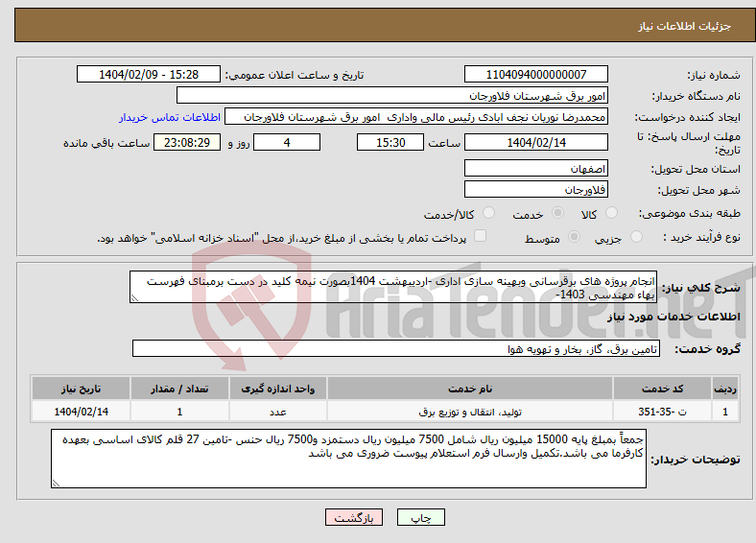
Task: Click the نوع فرآیند خرید label
Action: click(701, 237)
